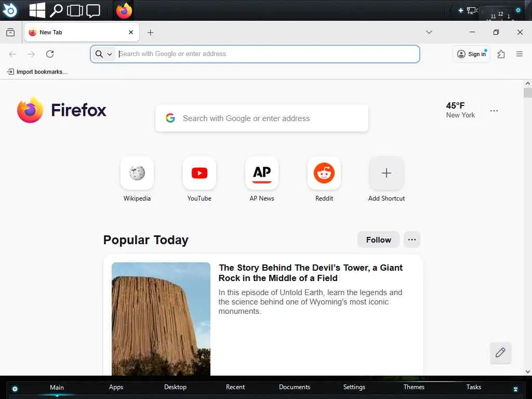
Task: Click the article description about Wyoming monuments
Action: coord(310,302)
